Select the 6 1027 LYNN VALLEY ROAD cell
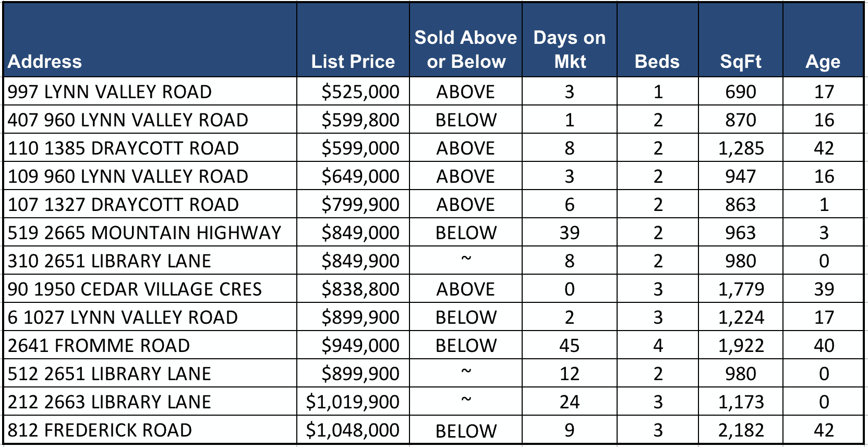 tap(123, 317)
